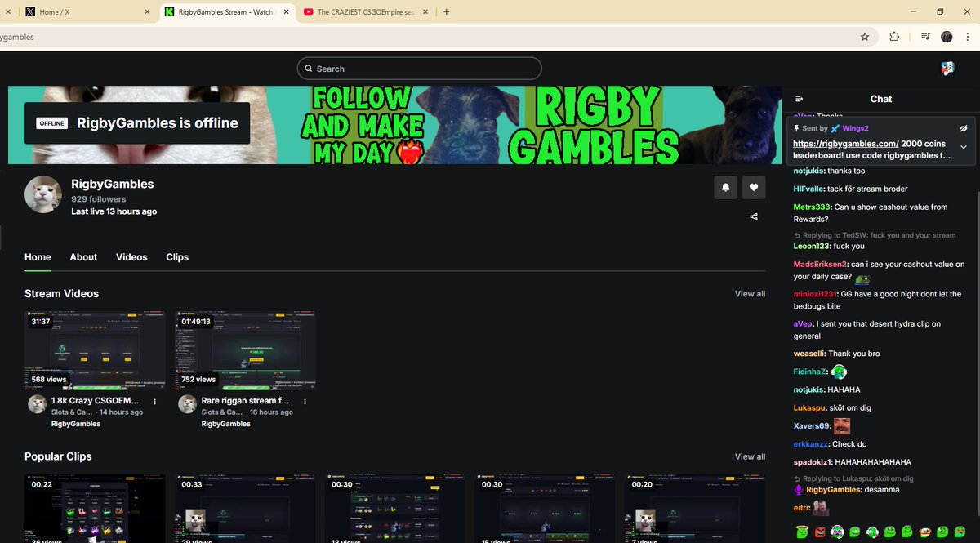Click the OFFLINE badge on the banner
This screenshot has width=980, height=543.
(x=51, y=123)
